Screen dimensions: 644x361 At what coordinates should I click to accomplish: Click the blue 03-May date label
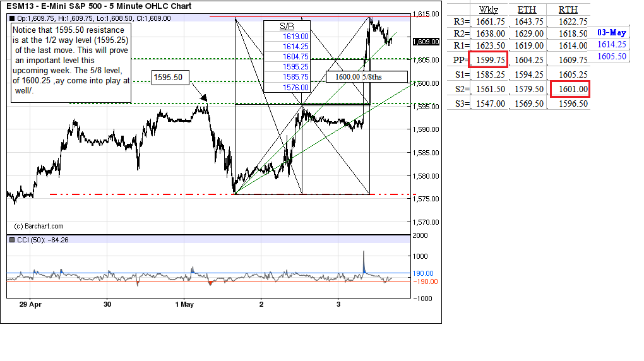click(x=612, y=32)
